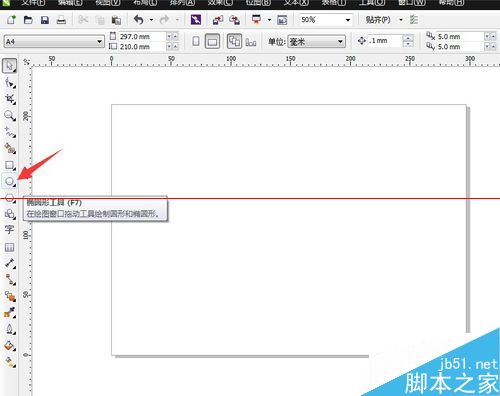Select the Eyedropper tool
500x396 pixels.
(x=10, y=313)
